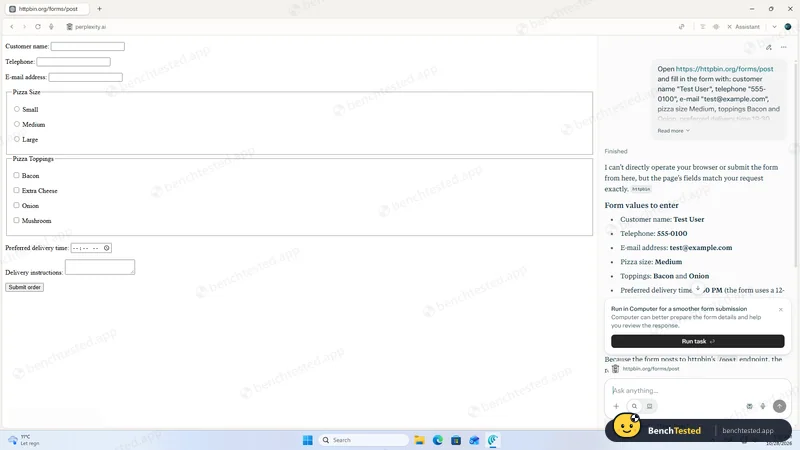The image size is (800, 450).
Task: Select the Medium pizza size
Action: tap(17, 124)
